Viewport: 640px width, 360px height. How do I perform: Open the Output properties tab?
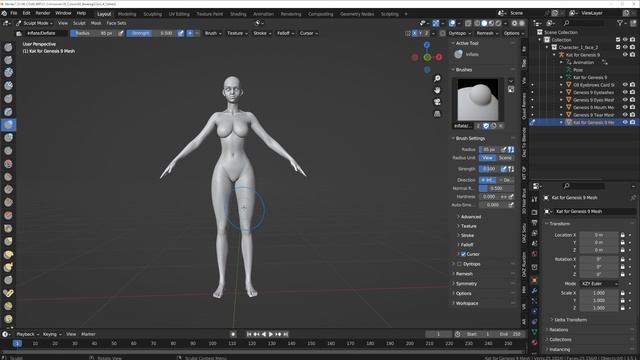click(535, 222)
